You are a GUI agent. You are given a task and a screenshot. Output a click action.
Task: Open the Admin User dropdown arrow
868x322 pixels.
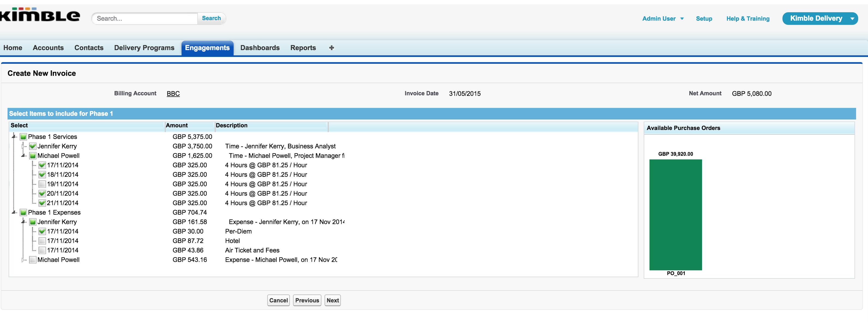[682, 19]
